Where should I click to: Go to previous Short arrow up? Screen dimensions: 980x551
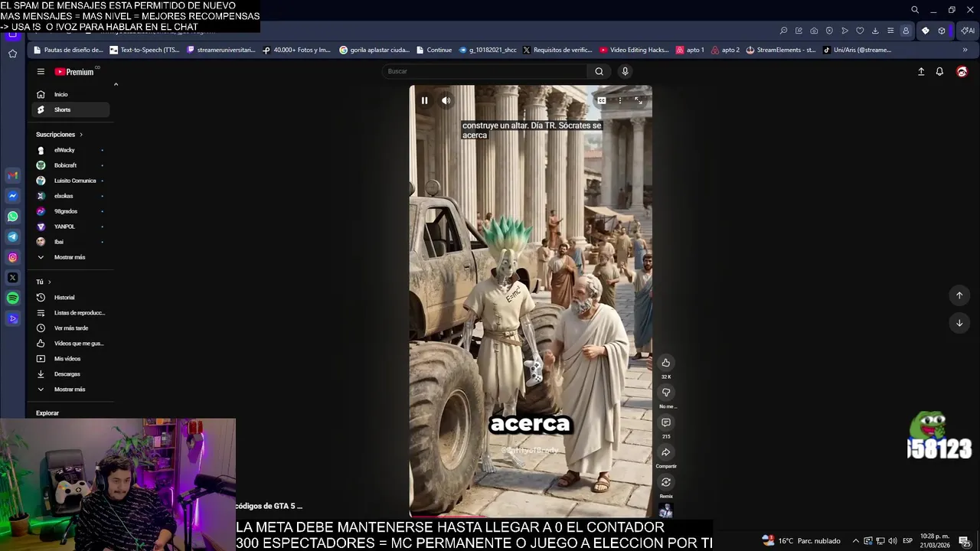pos(959,295)
